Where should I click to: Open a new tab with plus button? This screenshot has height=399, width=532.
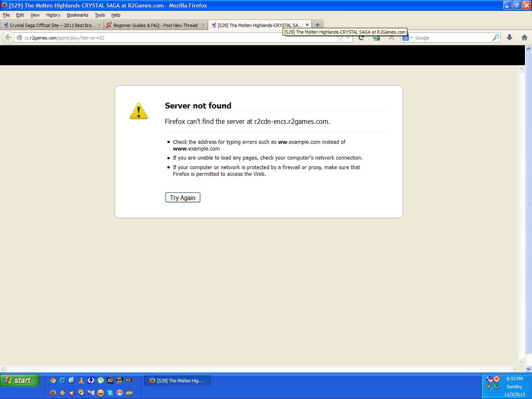click(317, 25)
